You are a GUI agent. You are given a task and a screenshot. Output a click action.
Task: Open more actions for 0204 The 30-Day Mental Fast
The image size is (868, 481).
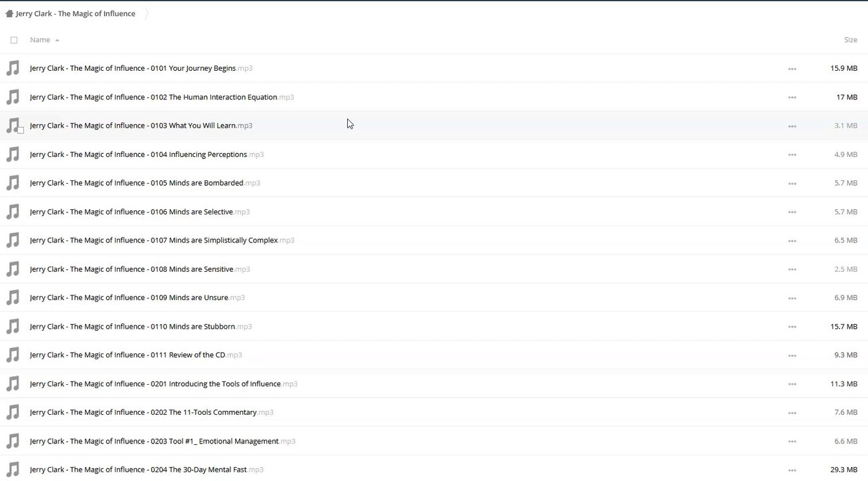point(792,470)
